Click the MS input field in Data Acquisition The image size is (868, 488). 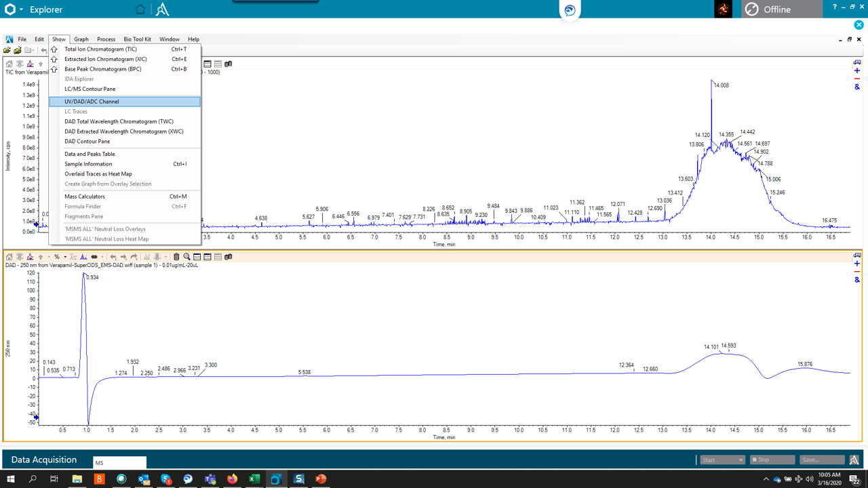pyautogui.click(x=119, y=463)
